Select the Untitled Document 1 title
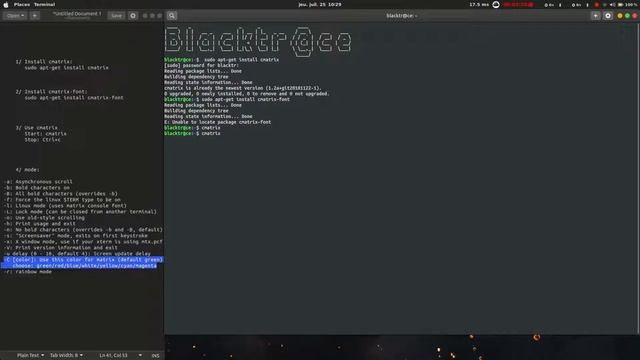 click(x=77, y=14)
